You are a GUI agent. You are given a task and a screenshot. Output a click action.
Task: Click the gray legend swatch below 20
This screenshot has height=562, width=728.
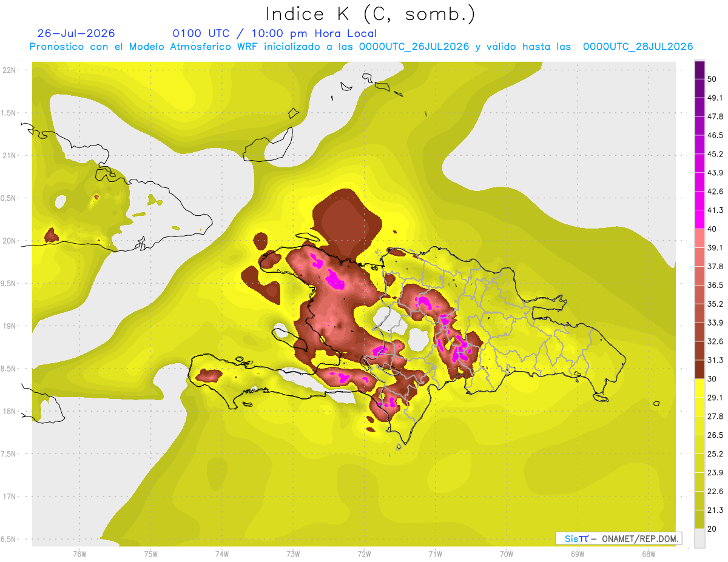tap(700, 538)
